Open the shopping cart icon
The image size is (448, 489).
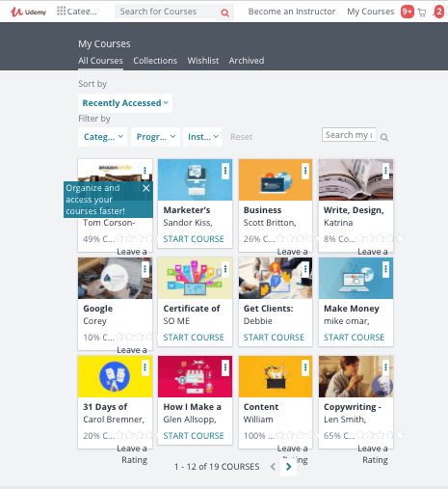pyautogui.click(x=422, y=13)
